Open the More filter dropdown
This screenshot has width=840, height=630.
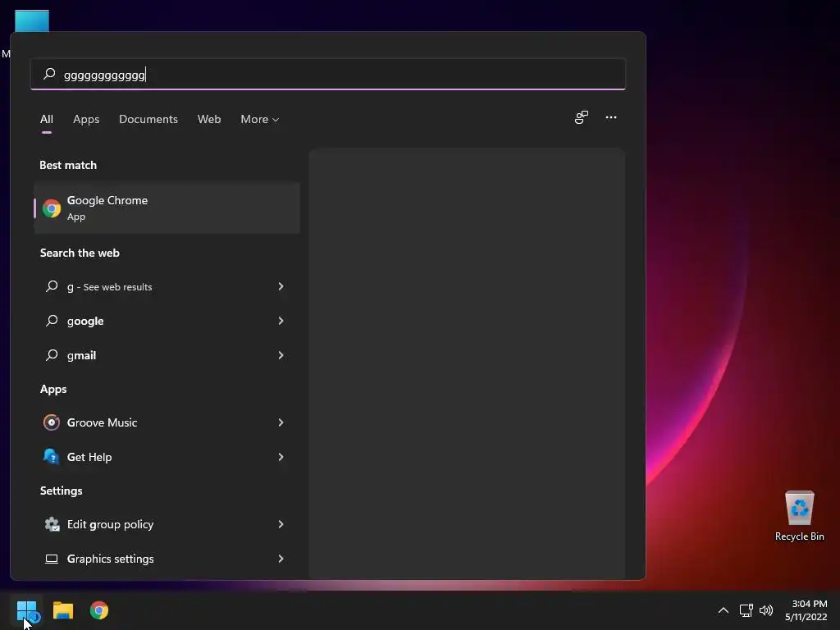260,120
